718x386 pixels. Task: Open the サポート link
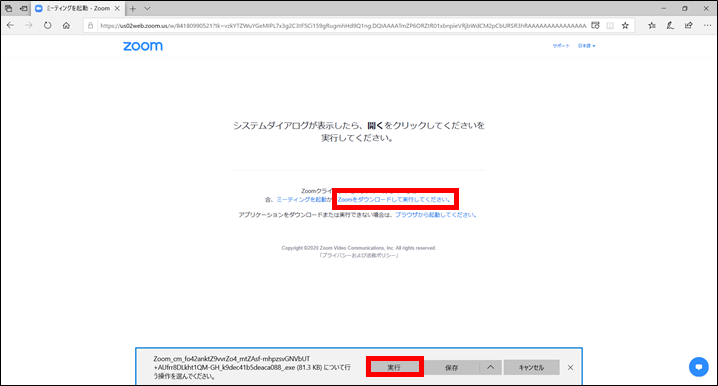[x=561, y=46]
